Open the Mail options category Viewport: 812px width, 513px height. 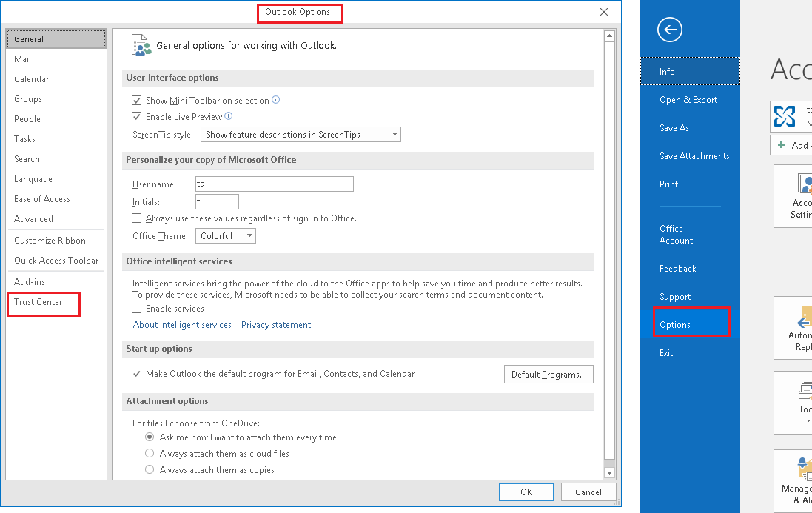[x=56, y=59]
